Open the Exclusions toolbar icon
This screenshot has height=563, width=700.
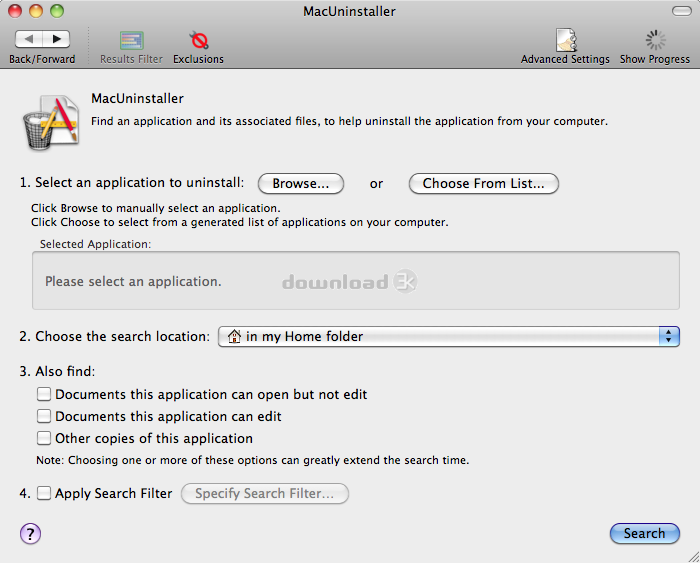click(x=199, y=40)
